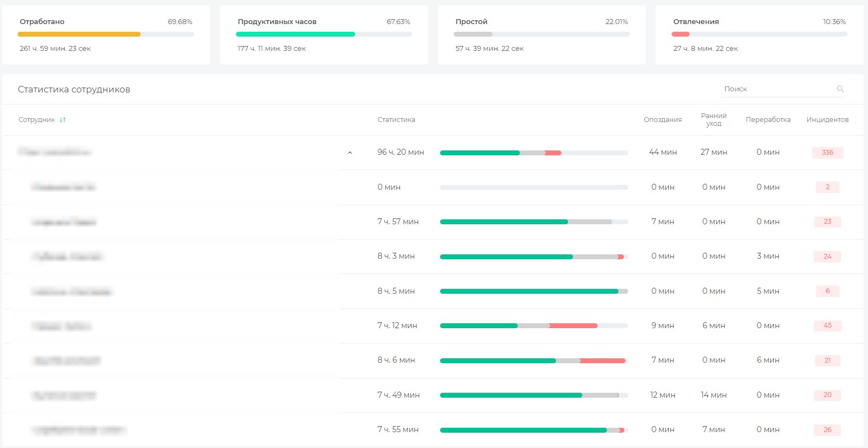This screenshot has width=868, height=448.
Task: Click the statistics bar for 8 ч. 6 мин
Action: pyautogui.click(x=534, y=360)
